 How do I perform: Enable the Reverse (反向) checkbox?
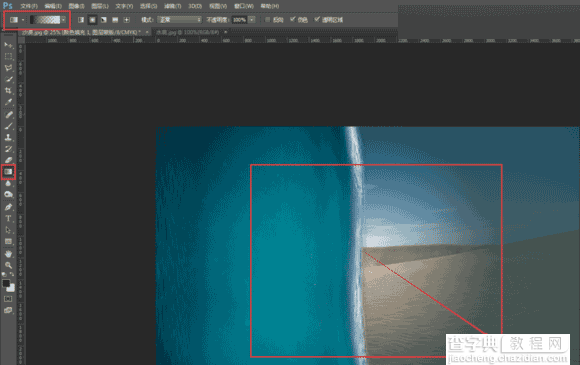click(267, 20)
